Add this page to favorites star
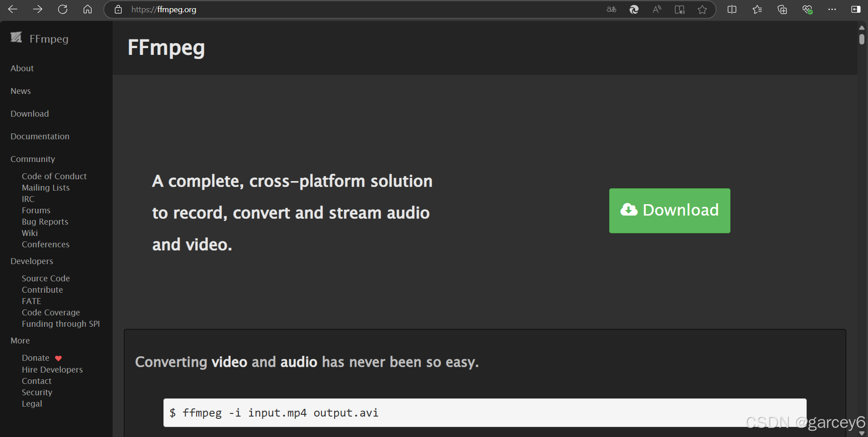 [x=702, y=10]
